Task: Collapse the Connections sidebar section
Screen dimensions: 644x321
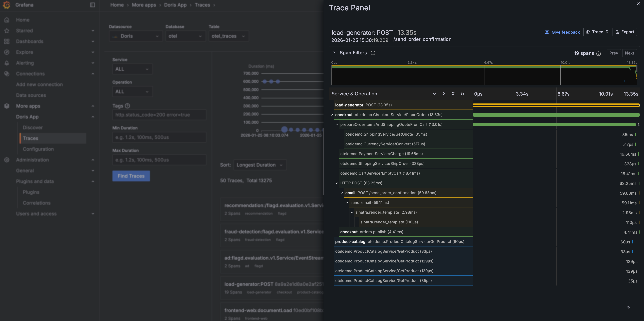Action: tap(93, 74)
